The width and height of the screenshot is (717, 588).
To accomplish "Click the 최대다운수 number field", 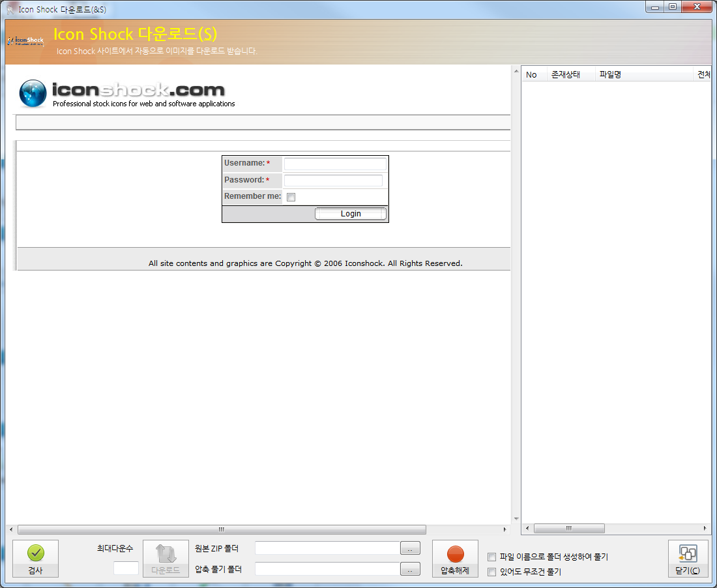I will coord(126,568).
